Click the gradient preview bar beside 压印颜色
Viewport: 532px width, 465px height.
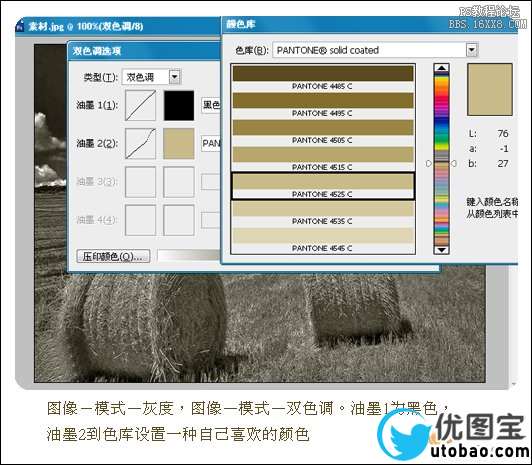(x=189, y=256)
